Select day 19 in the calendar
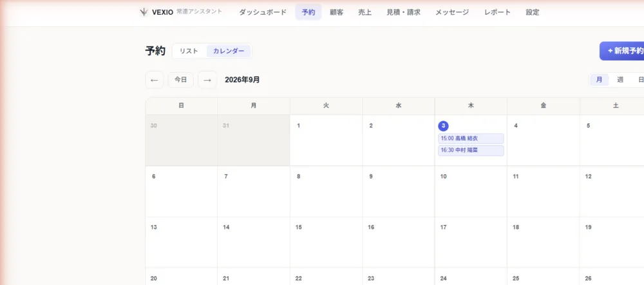The width and height of the screenshot is (644, 285). (612, 242)
